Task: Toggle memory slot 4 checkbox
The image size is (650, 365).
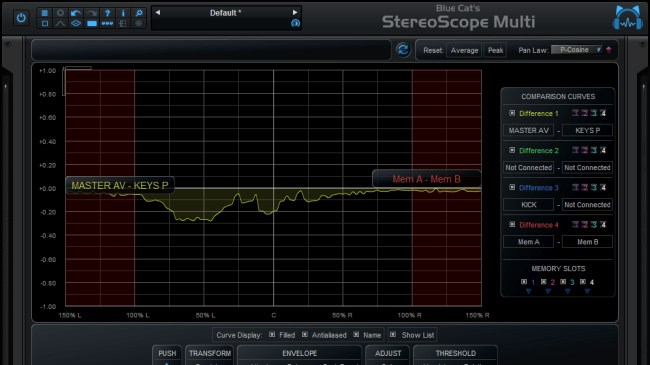Action: (x=582, y=282)
